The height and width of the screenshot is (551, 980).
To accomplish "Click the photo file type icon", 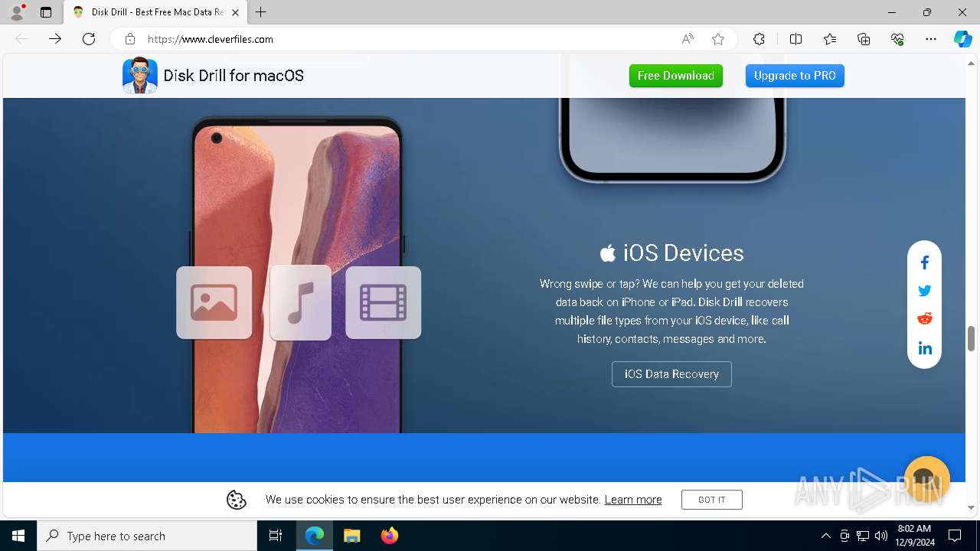I will (214, 302).
